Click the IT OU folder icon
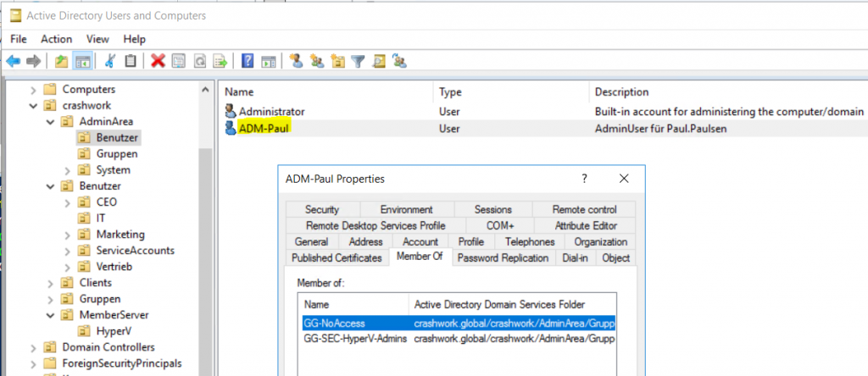This screenshot has height=376, width=868. pyautogui.click(x=84, y=218)
